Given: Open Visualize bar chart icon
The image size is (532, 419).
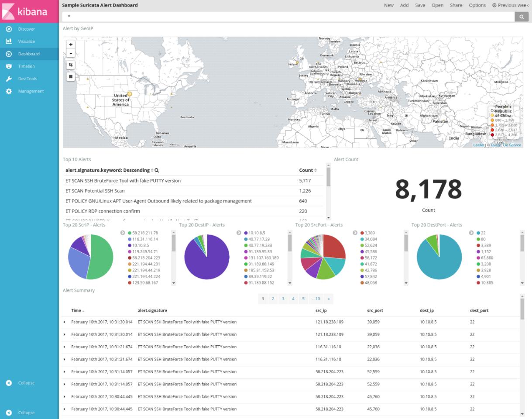Looking at the screenshot, I should click(9, 41).
